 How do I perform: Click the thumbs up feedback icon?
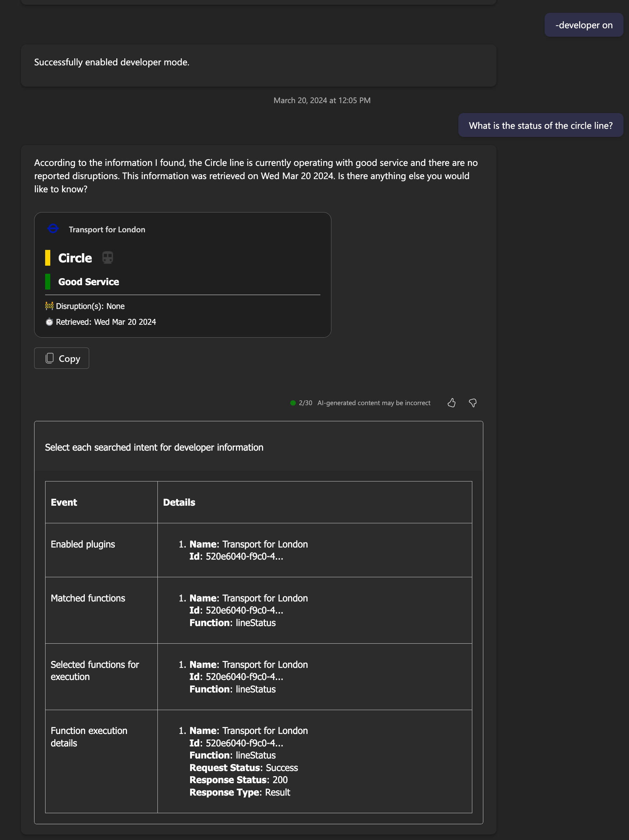coord(451,403)
